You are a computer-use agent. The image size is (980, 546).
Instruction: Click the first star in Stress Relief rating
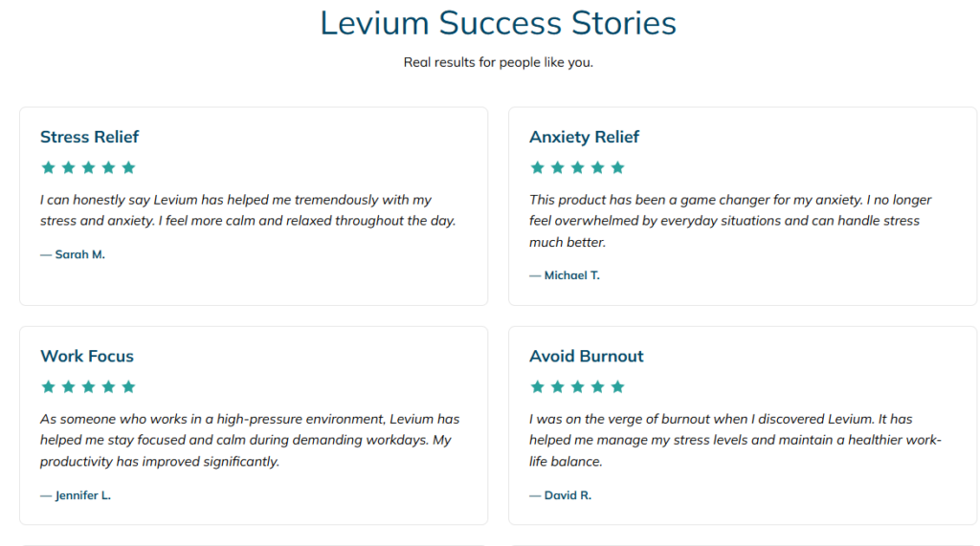pos(48,167)
